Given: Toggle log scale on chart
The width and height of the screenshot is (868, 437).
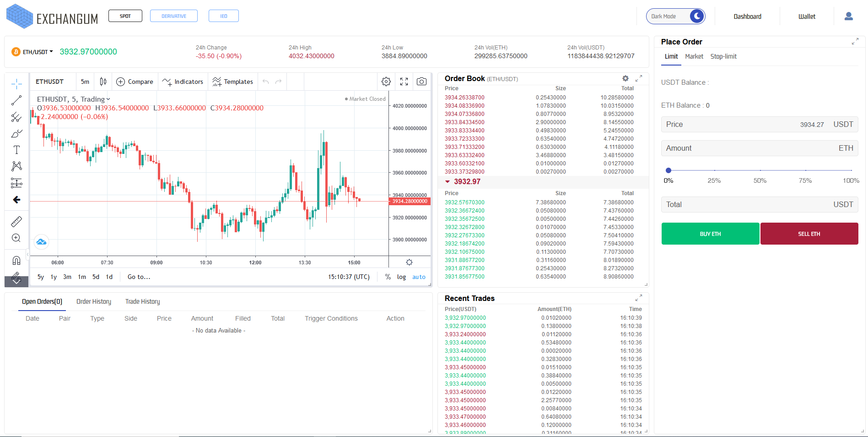Looking at the screenshot, I should pos(401,277).
